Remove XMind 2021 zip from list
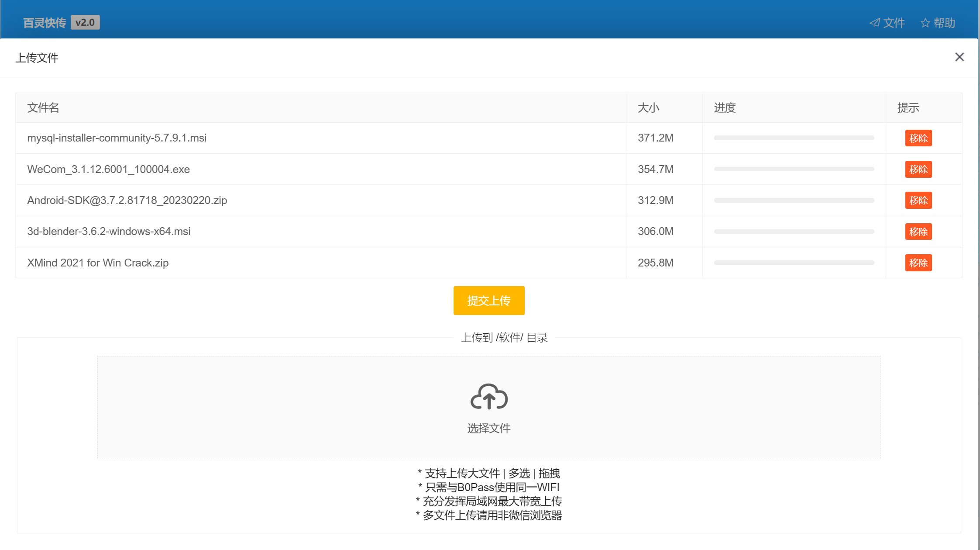The width and height of the screenshot is (980, 550). (918, 263)
